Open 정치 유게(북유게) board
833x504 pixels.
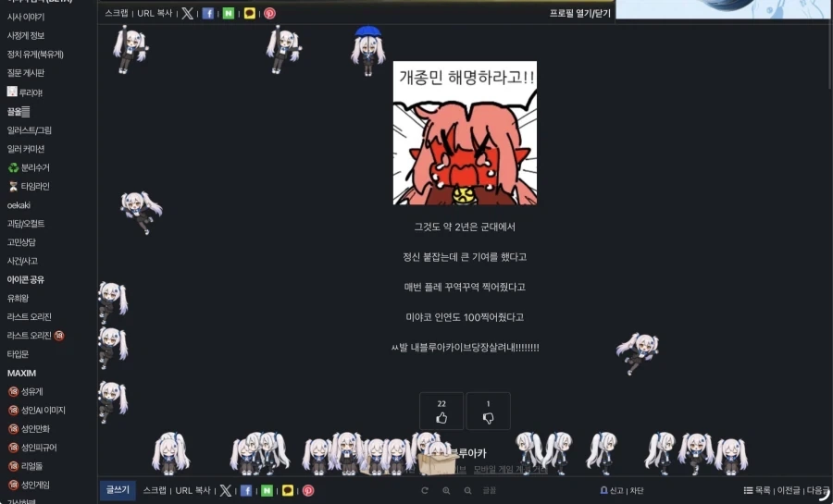click(x=35, y=55)
